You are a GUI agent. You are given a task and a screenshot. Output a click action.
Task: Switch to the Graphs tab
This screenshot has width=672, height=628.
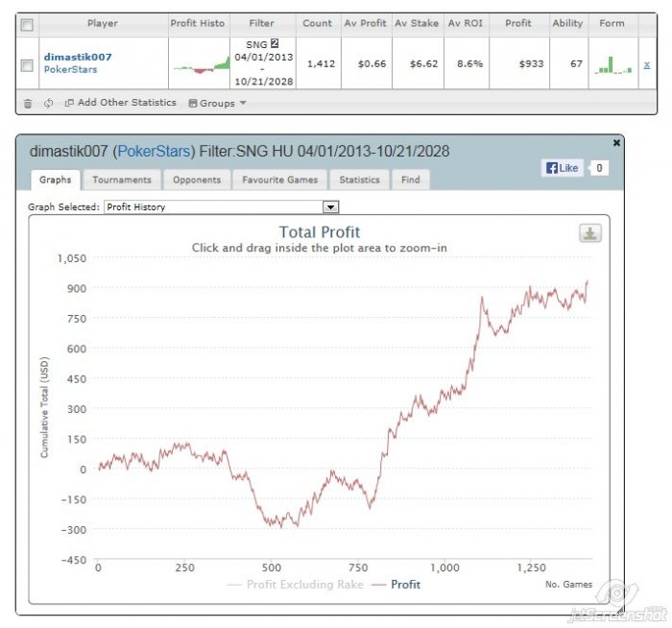pyautogui.click(x=56, y=180)
